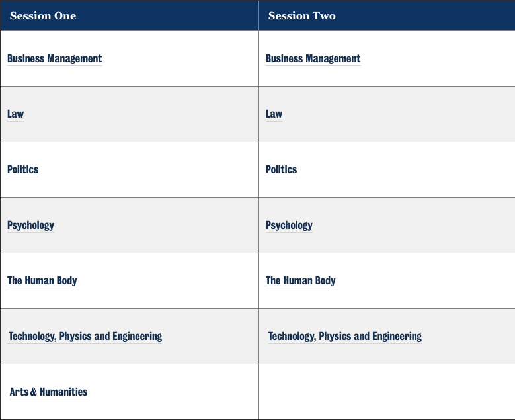Open Session Two Technology, Physics and Engineering
515x420 pixels.
click(x=344, y=336)
